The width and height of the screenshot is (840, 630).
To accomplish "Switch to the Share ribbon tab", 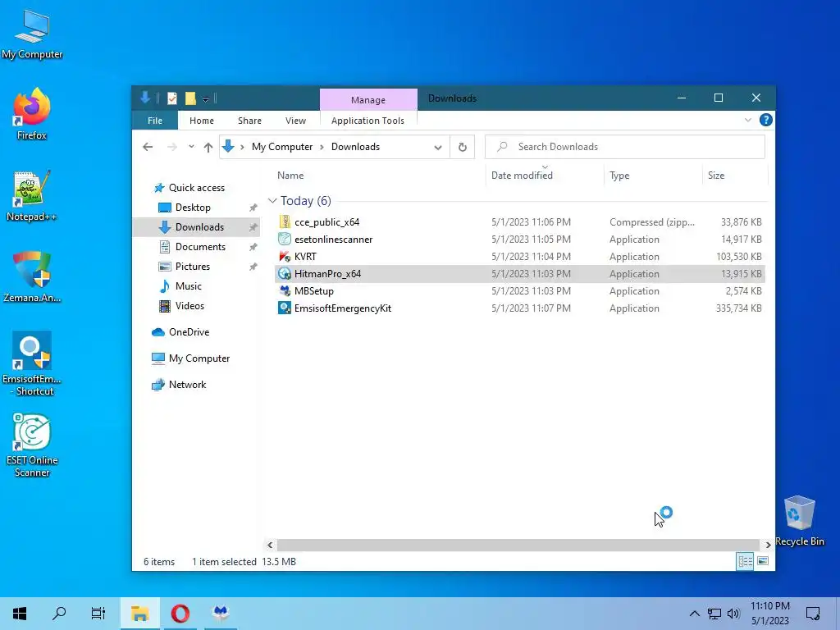I will point(249,121).
